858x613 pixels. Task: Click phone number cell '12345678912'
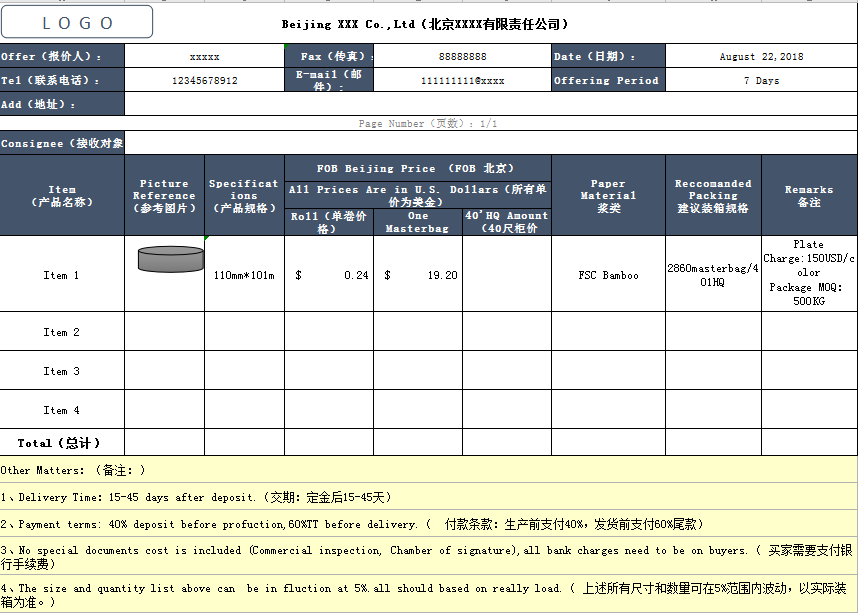(x=205, y=80)
